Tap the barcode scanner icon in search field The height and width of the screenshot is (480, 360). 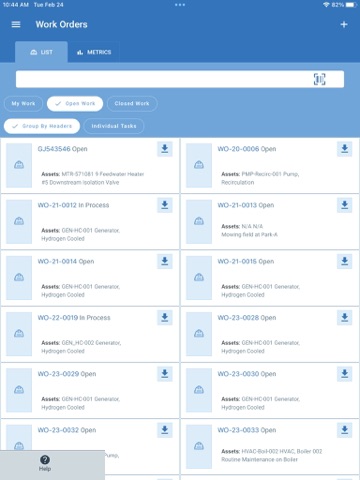point(319,79)
